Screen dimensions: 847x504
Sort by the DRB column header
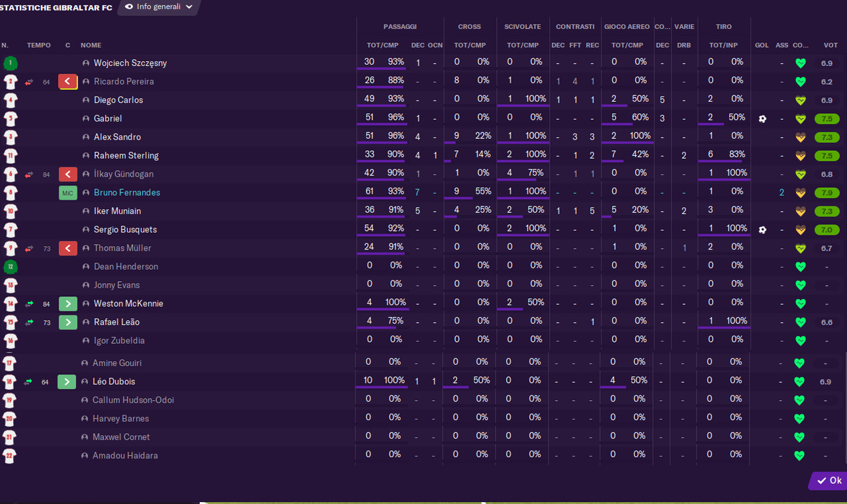[684, 46]
